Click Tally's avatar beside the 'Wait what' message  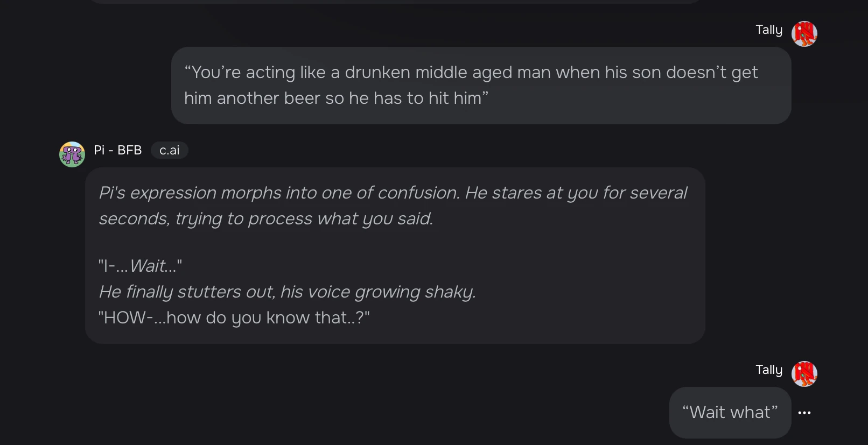[x=804, y=373]
